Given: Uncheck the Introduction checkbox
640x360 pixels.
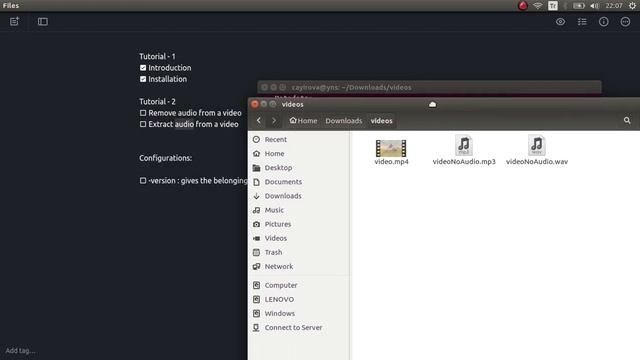Looking at the screenshot, I should (143, 68).
